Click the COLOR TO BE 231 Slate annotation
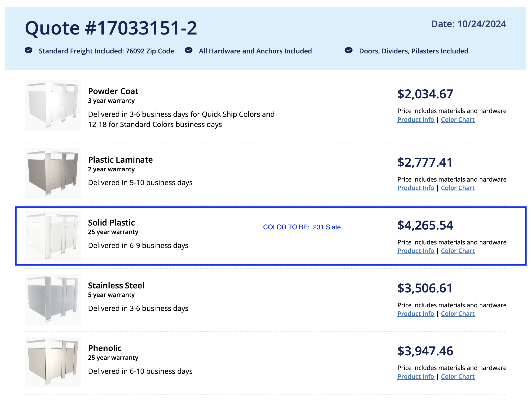Viewport: 532px width, 409px height. coord(301,227)
